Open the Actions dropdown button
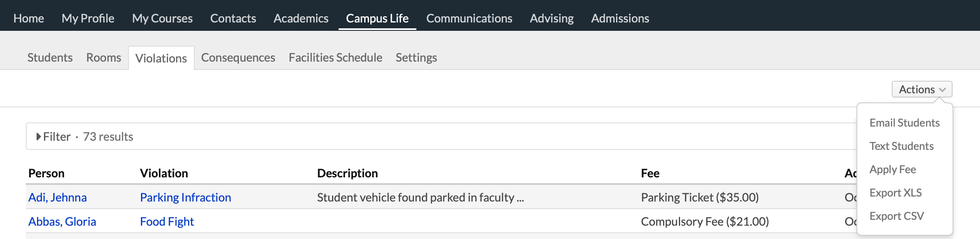 coord(922,90)
